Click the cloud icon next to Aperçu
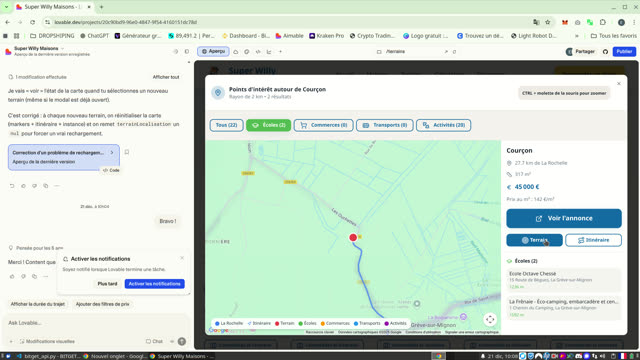The height and width of the screenshot is (360, 640). tap(236, 52)
